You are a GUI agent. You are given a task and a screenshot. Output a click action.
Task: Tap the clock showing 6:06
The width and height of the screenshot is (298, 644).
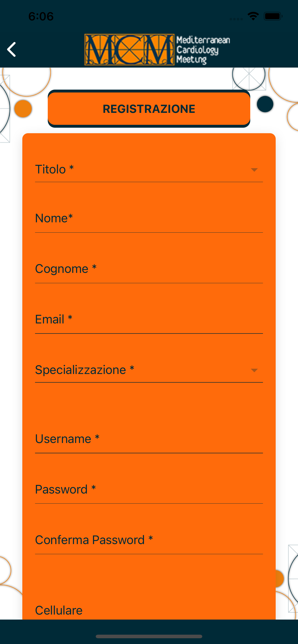(x=41, y=16)
